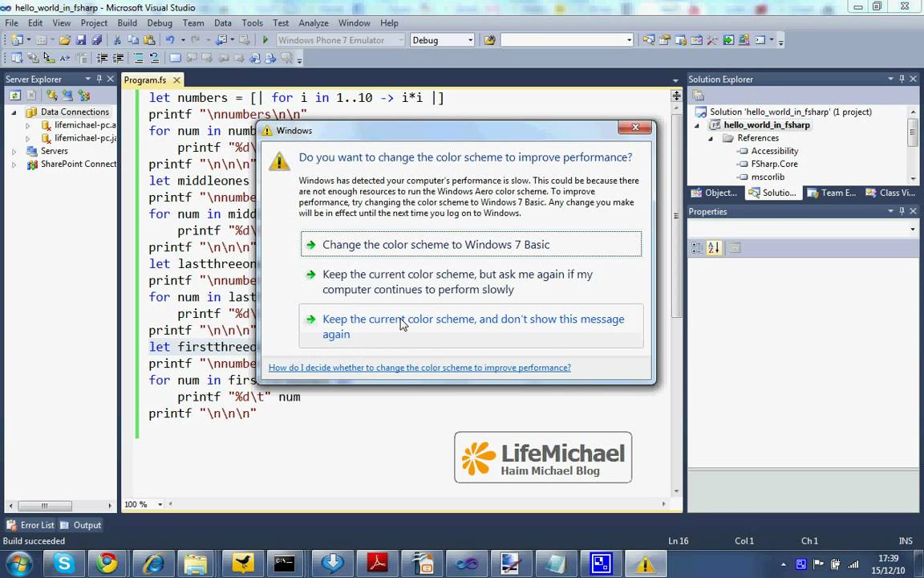Click the Open File folder toolbar icon
924x578 pixels.
65,40
